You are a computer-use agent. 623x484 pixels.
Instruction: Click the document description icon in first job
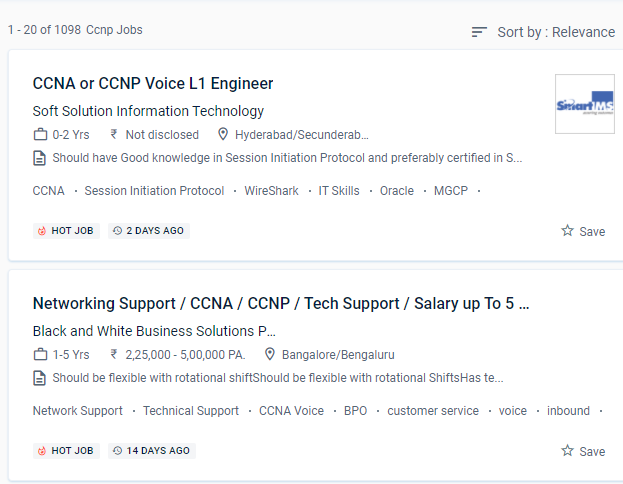pyautogui.click(x=40, y=157)
